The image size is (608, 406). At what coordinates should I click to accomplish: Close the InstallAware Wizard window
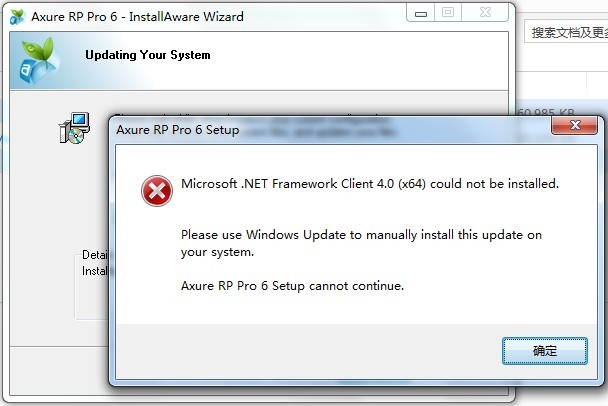click(485, 13)
